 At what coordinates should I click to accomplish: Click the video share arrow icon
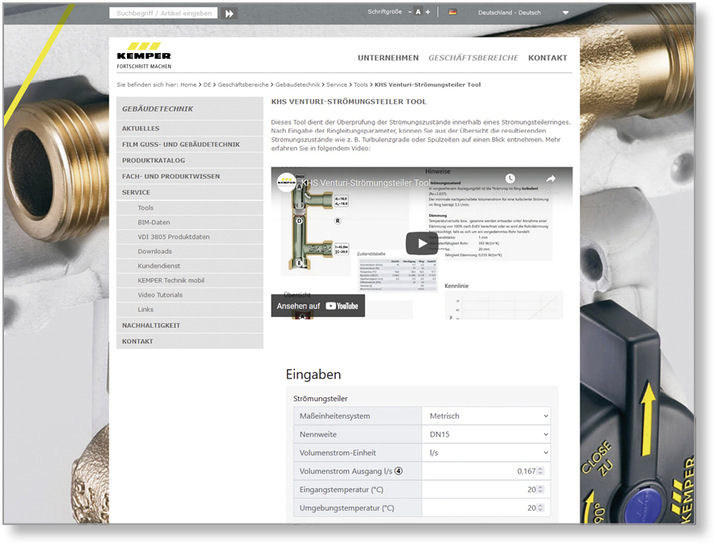(549, 180)
